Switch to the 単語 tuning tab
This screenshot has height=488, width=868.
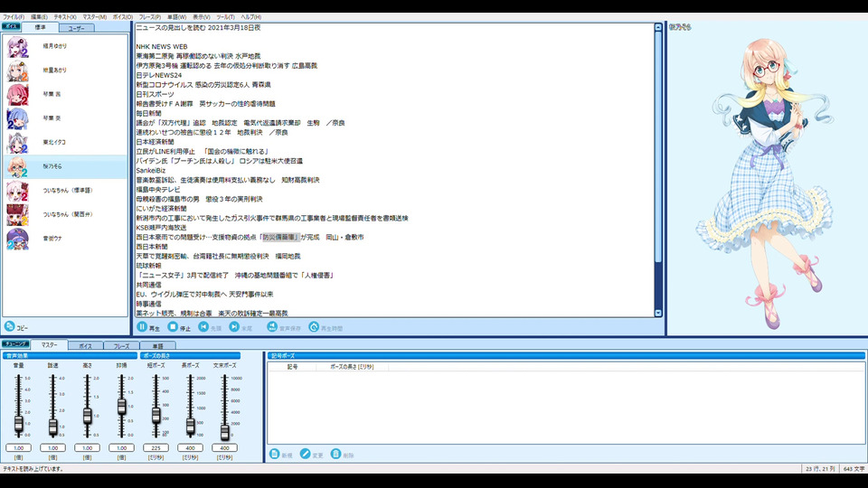[x=157, y=346]
